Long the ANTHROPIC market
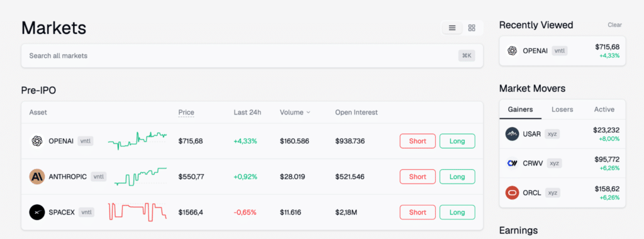Image resolution: width=644 pixels, height=239 pixels. 457,177
